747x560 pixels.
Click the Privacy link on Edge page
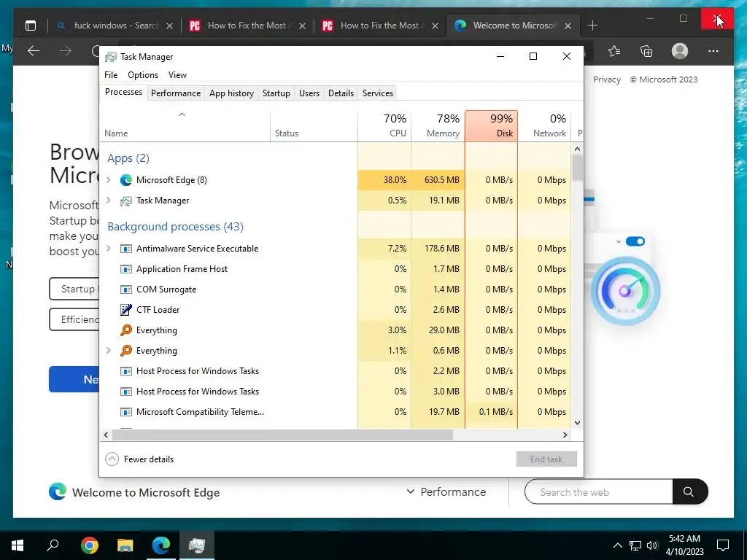pyautogui.click(x=607, y=80)
